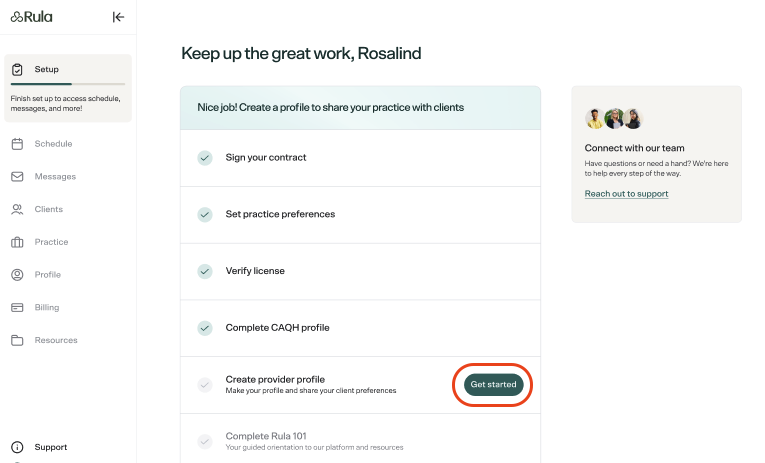Click the Get started button
Image resolution: width=765 pixels, height=463 pixels.
[x=493, y=384]
